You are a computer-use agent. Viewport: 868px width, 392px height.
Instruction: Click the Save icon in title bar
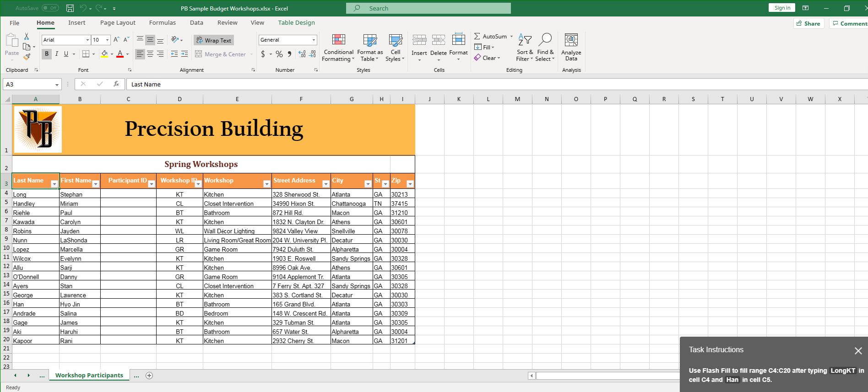coord(70,8)
